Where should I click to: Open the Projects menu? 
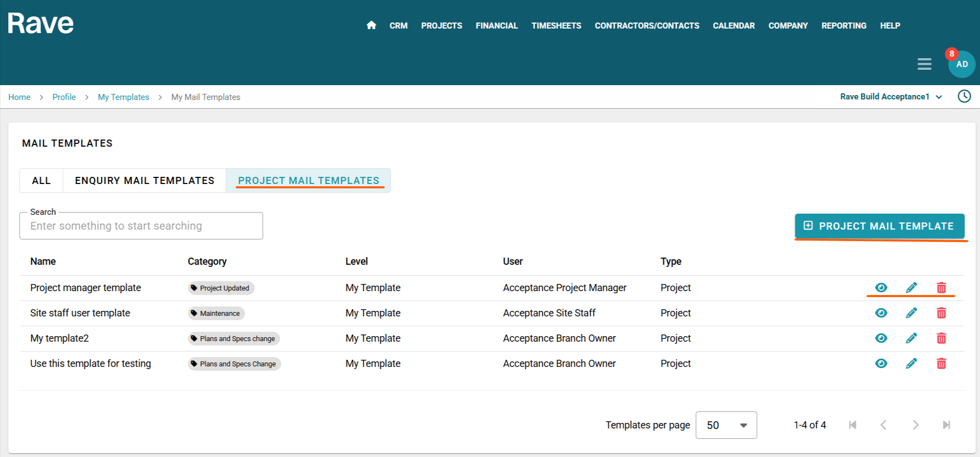pos(441,26)
